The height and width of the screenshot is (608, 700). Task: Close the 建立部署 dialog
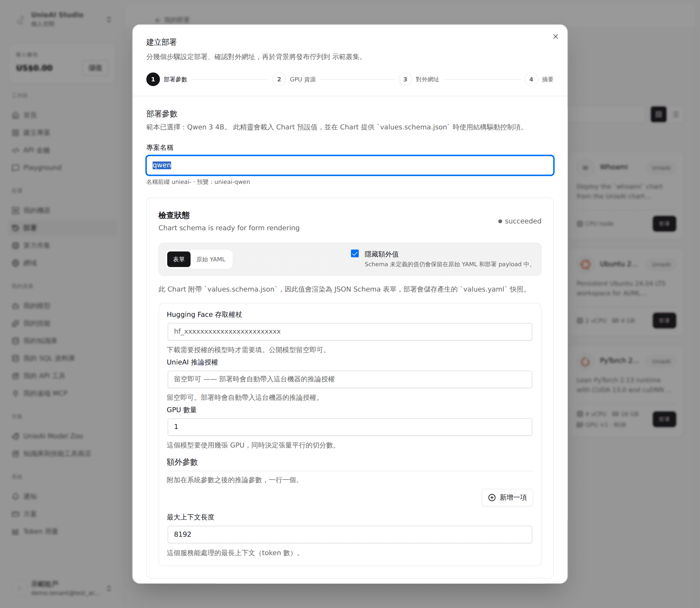(555, 37)
